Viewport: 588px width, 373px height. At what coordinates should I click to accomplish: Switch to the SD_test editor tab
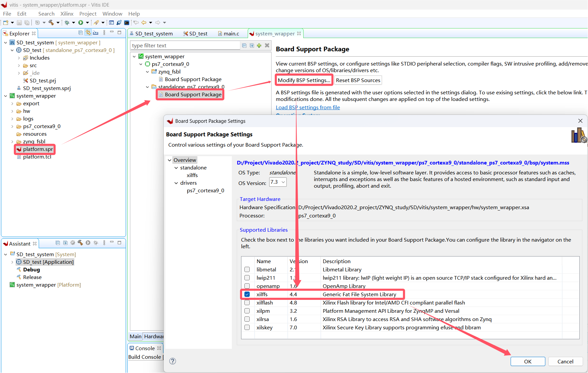[195, 33]
